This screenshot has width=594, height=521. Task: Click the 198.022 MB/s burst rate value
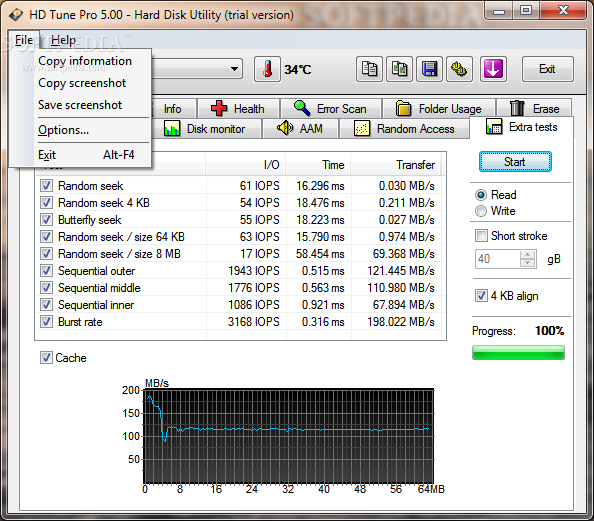pos(401,322)
